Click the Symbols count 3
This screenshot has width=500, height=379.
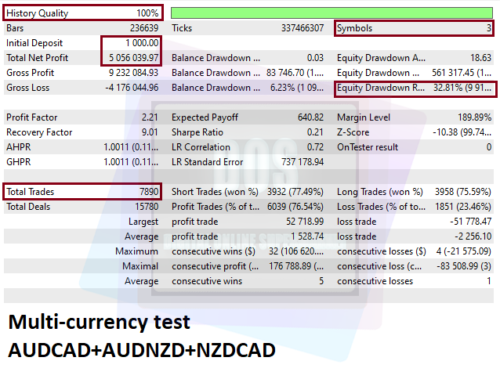coord(489,28)
